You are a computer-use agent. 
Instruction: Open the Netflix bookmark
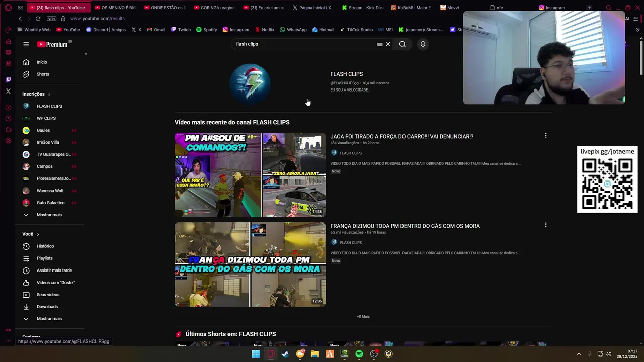[x=264, y=30]
